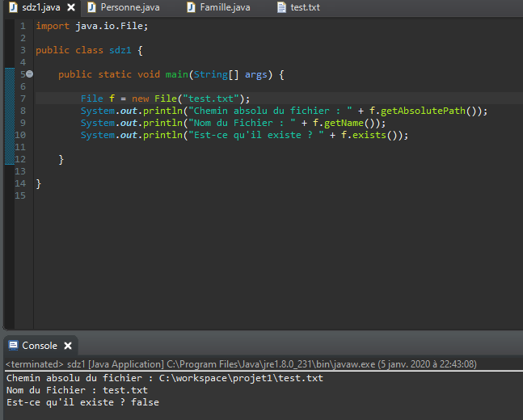
Task: Collapse the main method fold marker
Action: (x=29, y=74)
